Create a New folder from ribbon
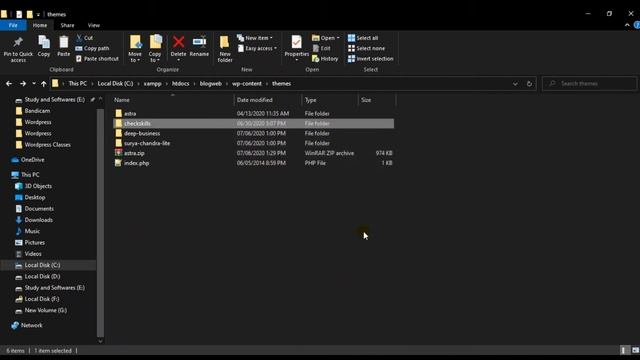The image size is (640, 360). (225, 49)
